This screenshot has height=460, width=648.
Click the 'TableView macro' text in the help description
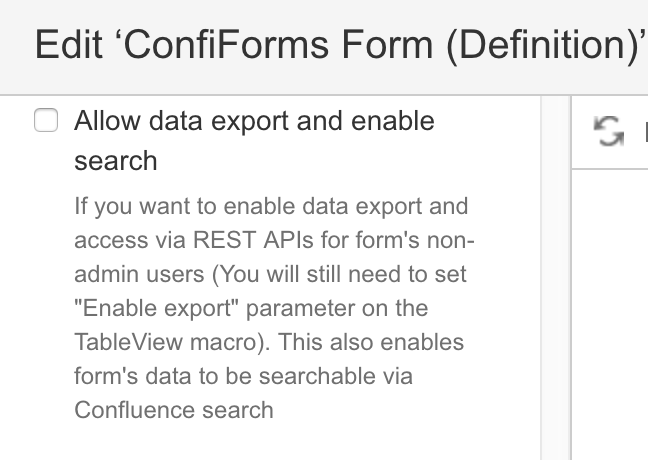(x=169, y=342)
